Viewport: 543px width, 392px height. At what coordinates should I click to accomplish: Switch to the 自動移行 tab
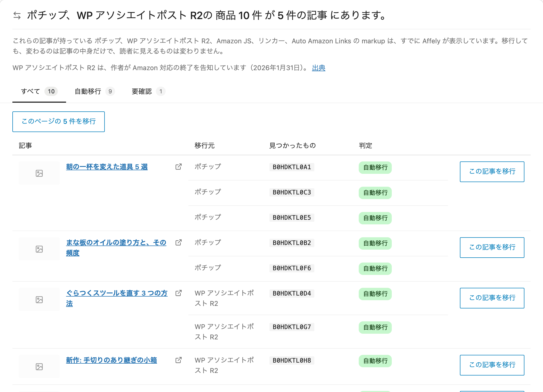(94, 91)
